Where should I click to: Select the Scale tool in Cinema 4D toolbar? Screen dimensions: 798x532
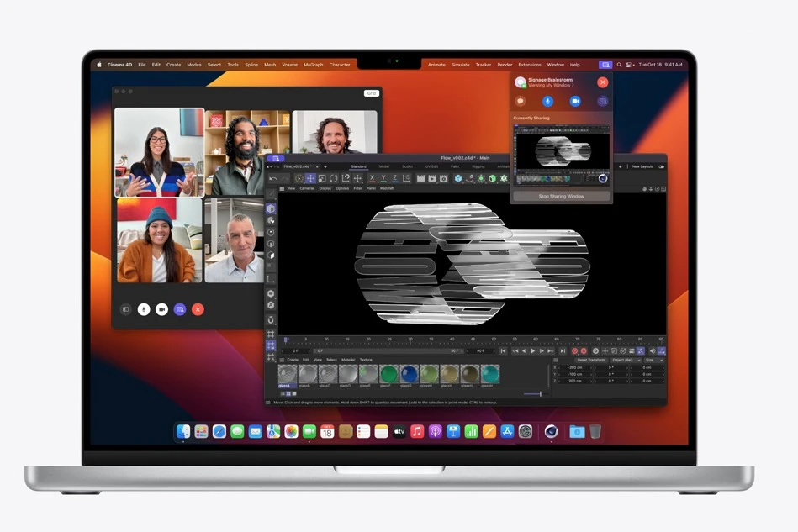point(322,178)
